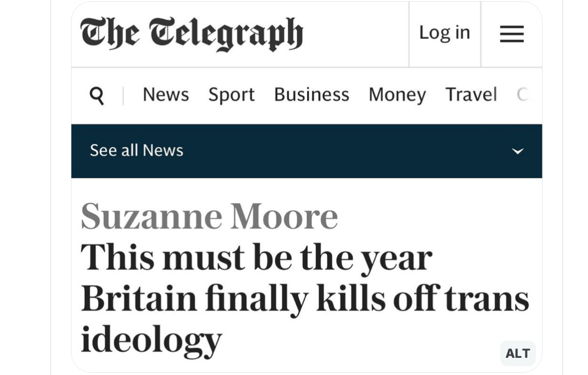The height and width of the screenshot is (375, 588).
Task: Click the search magnifier icon
Action: click(x=97, y=95)
